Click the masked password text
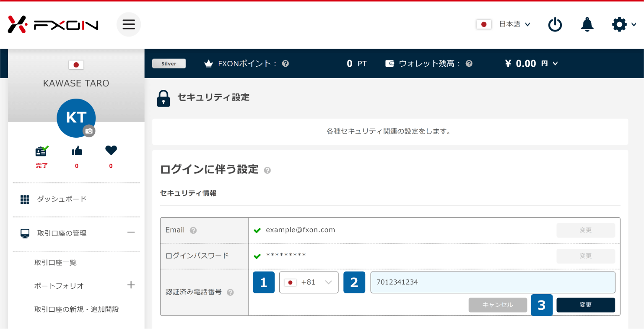 [286, 256]
